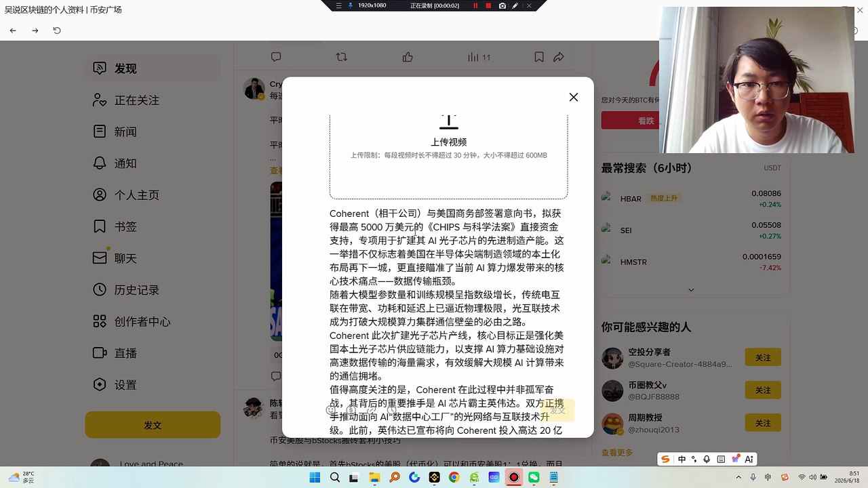Click the IME AI button in toolbar
Screen dimensions: 868x488
[749, 459]
